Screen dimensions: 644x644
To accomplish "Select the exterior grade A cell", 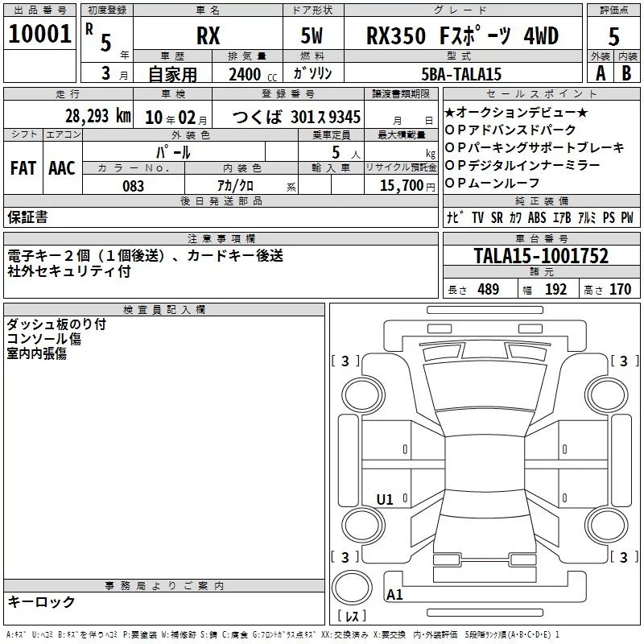I will tap(600, 72).
